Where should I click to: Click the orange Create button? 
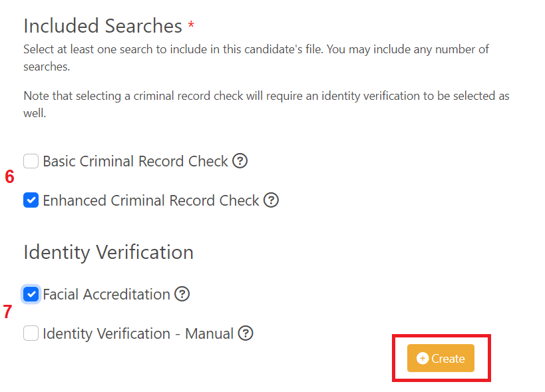click(441, 358)
